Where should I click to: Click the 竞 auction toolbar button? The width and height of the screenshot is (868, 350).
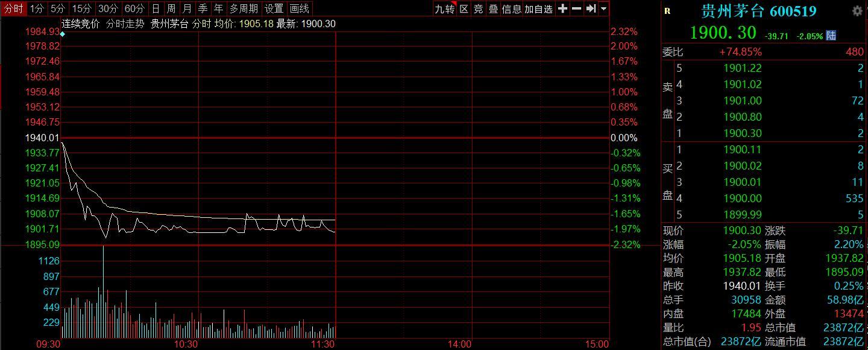point(479,8)
